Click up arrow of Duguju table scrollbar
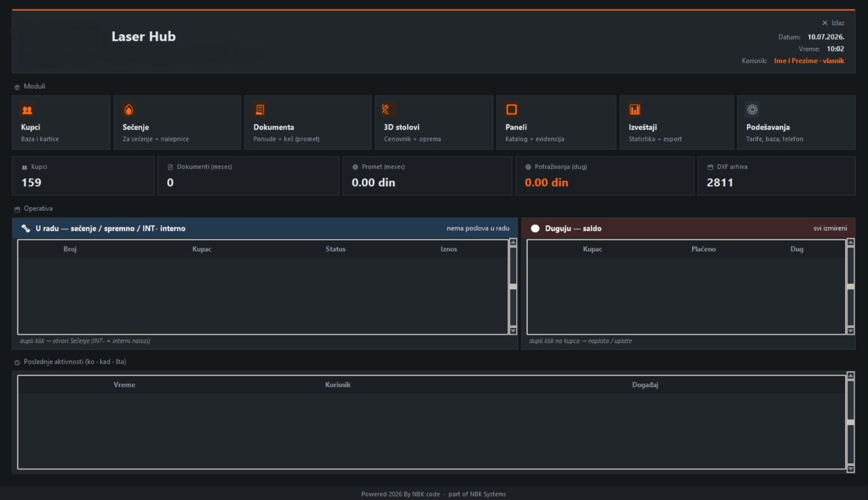Screen dimensions: 868x500 pyautogui.click(x=850, y=243)
